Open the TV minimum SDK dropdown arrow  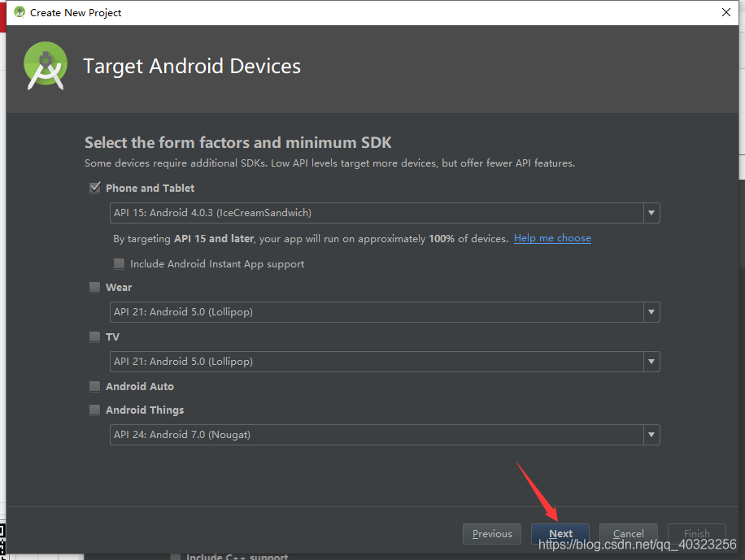[x=651, y=362]
